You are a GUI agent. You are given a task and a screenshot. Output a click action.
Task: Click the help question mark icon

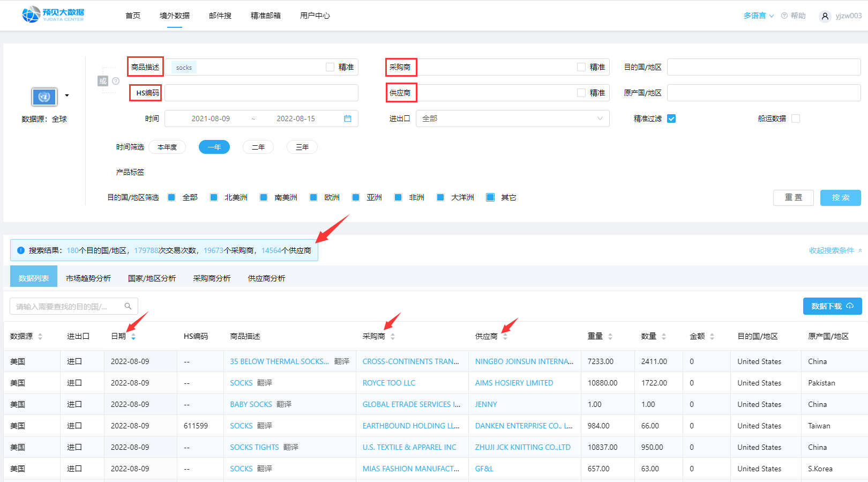point(784,16)
